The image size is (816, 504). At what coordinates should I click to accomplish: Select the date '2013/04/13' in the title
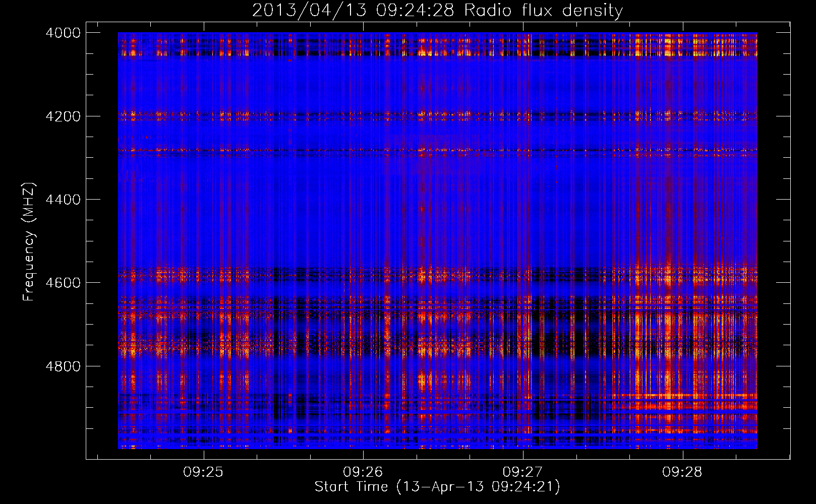pos(309,10)
